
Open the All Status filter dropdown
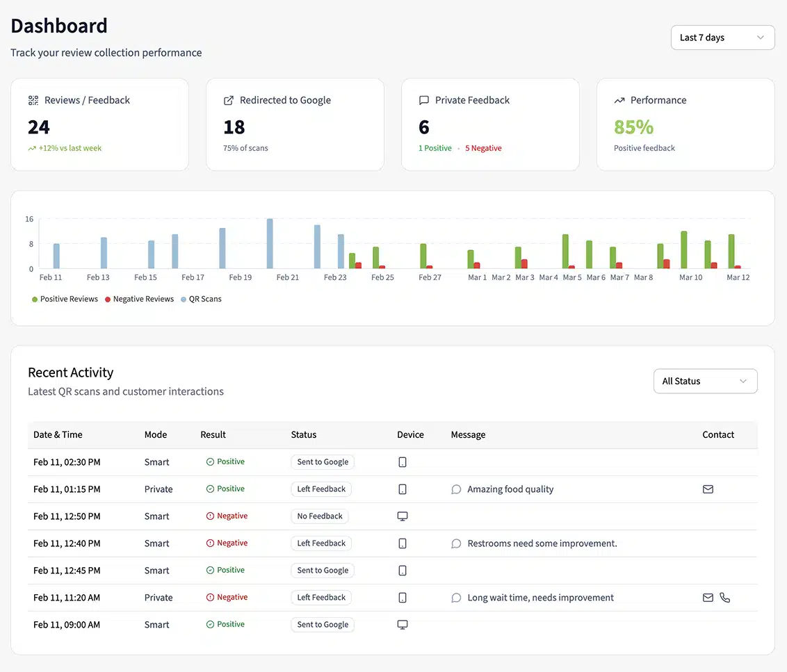pos(705,382)
